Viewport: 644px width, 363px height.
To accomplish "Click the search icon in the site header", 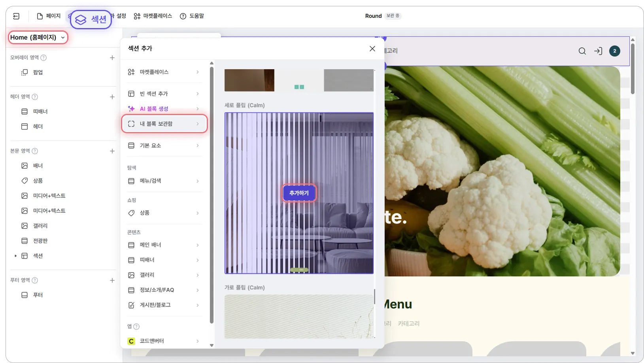I will (582, 51).
